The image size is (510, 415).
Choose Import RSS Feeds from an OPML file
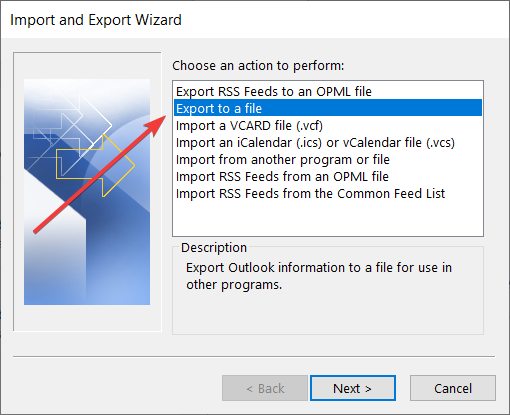click(x=282, y=177)
